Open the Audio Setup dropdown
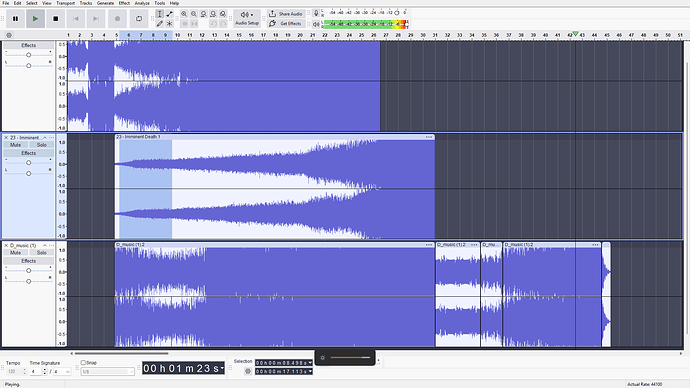 pyautogui.click(x=247, y=18)
